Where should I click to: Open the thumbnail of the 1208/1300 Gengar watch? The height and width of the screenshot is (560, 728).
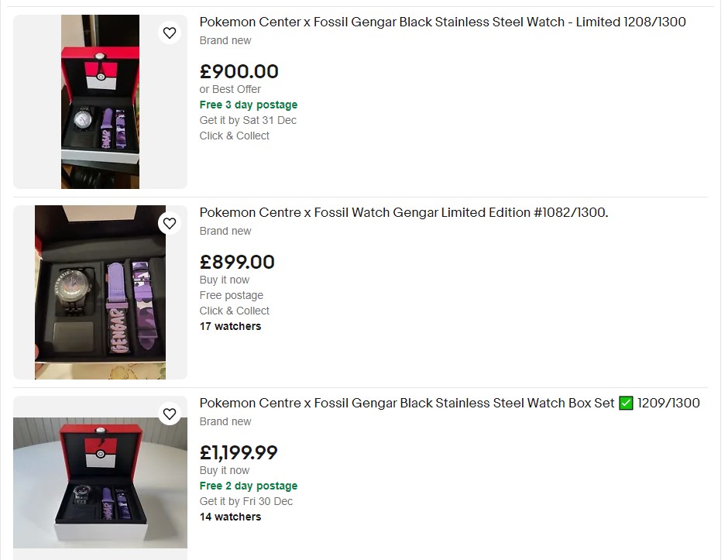(x=100, y=101)
